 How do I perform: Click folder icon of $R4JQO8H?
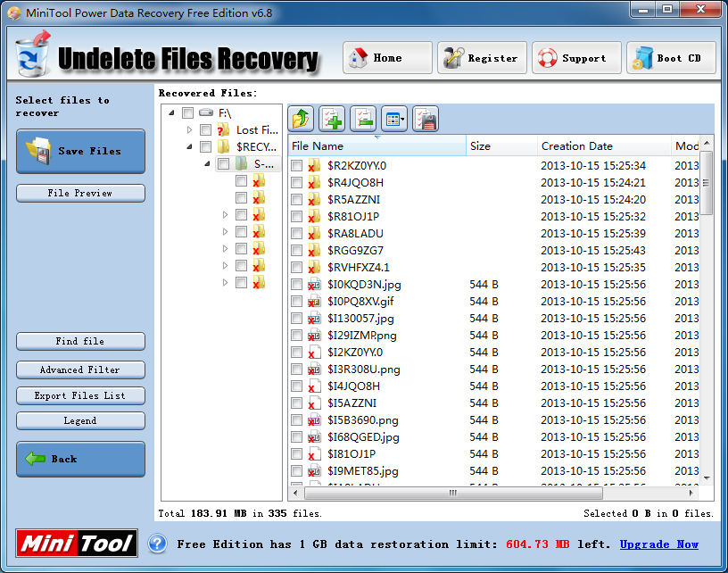click(314, 182)
